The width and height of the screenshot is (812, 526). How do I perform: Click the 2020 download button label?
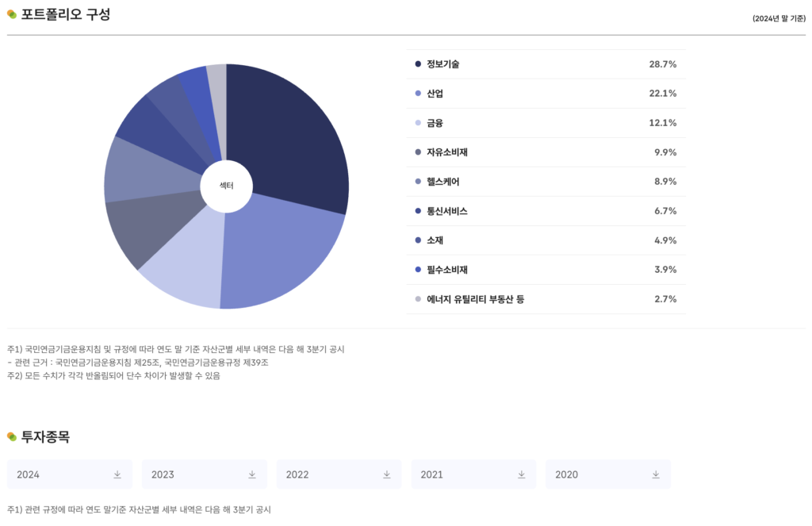click(566, 474)
